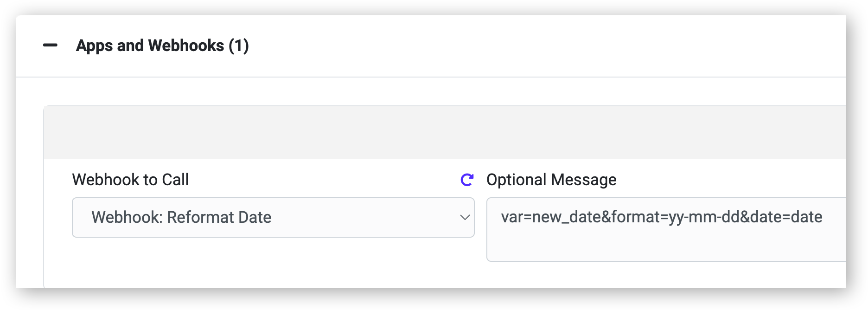The image size is (868, 311).
Task: Click the dropdown chevron arrow
Action: 465,217
